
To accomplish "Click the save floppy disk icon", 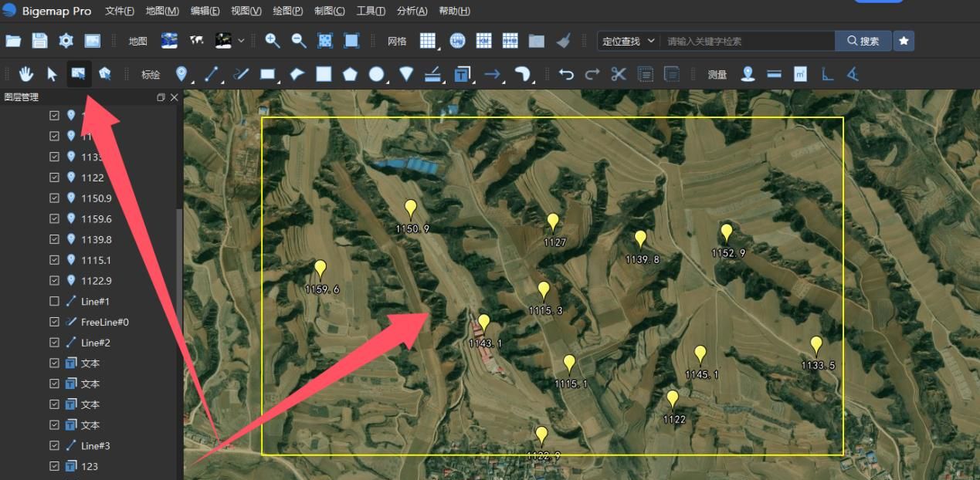I will pos(39,41).
